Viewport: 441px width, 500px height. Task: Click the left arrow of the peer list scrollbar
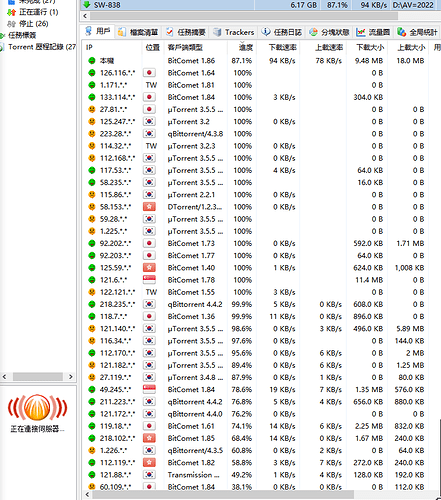[87, 495]
